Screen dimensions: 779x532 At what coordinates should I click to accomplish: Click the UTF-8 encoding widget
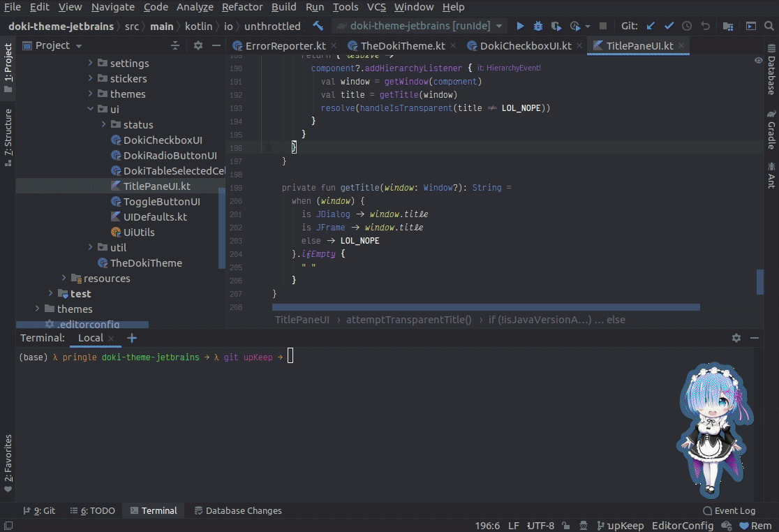pyautogui.click(x=540, y=526)
